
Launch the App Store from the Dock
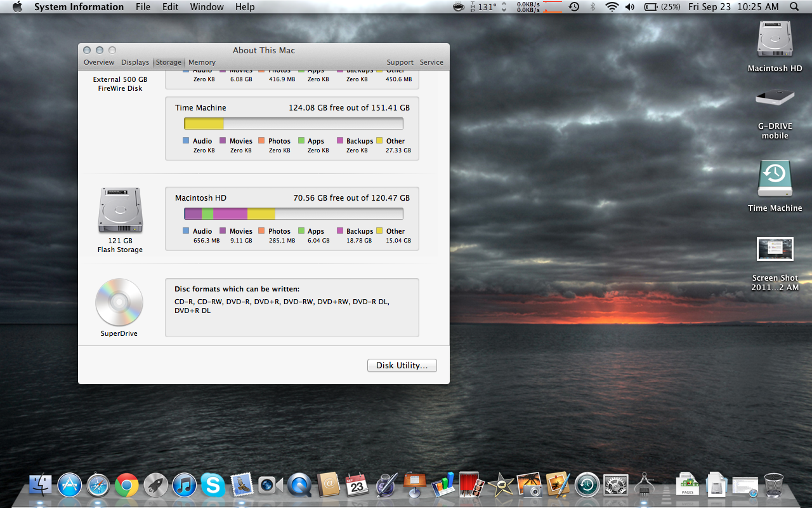pos(69,486)
